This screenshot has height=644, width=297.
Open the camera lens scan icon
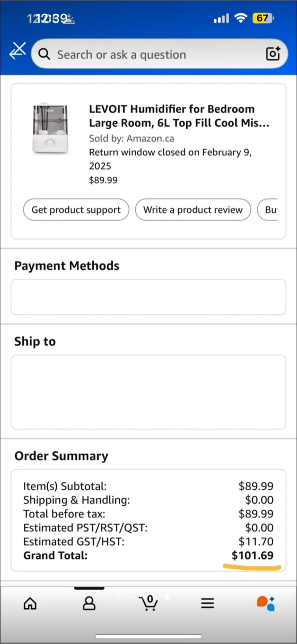click(x=273, y=54)
